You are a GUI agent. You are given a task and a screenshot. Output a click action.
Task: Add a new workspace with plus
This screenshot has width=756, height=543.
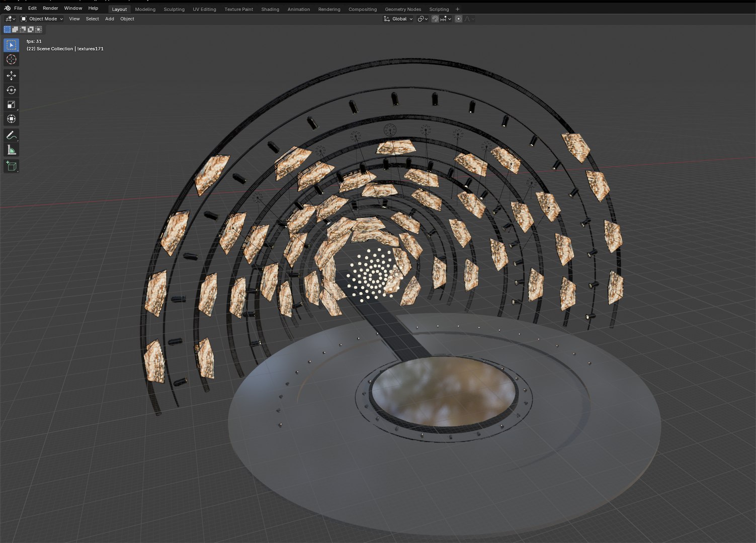[x=457, y=9]
